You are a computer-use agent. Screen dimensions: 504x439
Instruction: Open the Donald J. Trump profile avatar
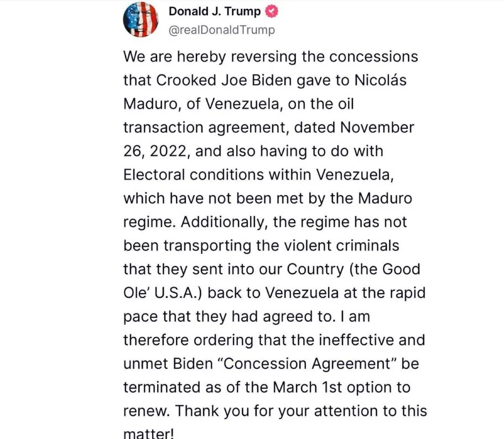point(141,19)
